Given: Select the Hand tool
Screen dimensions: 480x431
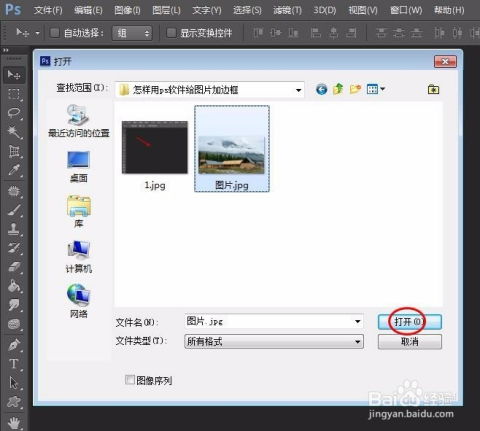Looking at the screenshot, I should click(14, 423).
